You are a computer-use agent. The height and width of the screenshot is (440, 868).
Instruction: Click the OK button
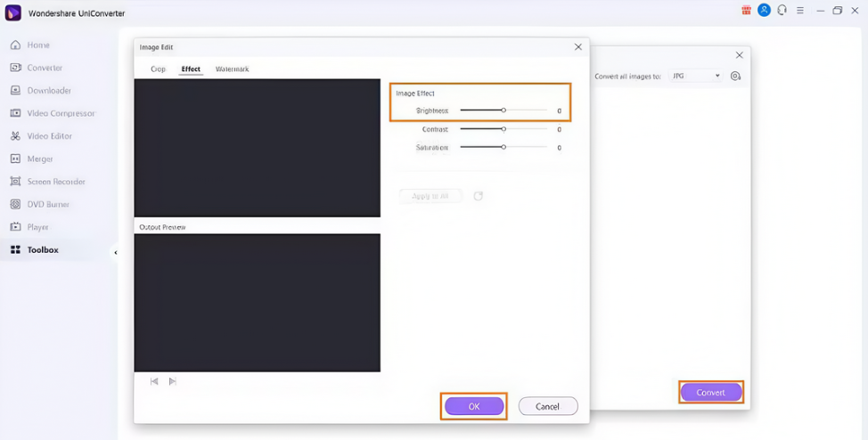click(x=474, y=406)
